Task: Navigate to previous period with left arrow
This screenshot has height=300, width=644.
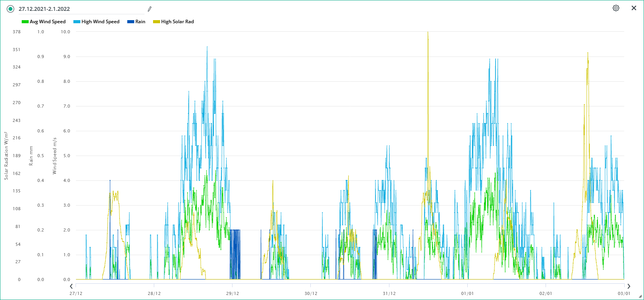Action: [x=71, y=286]
